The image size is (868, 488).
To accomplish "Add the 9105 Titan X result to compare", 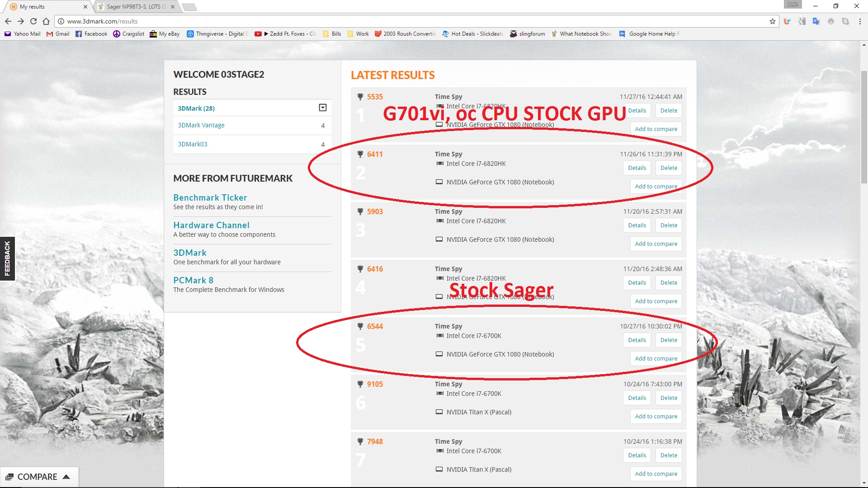I will [656, 417].
